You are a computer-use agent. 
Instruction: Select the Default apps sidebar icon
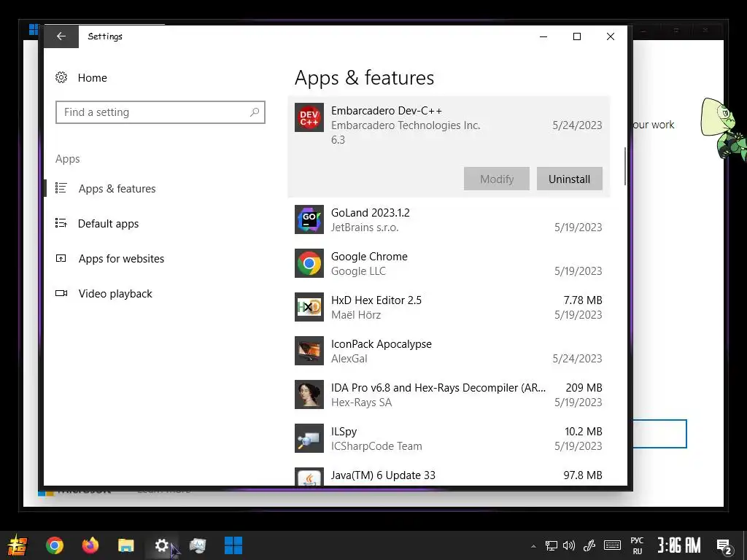pyautogui.click(x=61, y=223)
